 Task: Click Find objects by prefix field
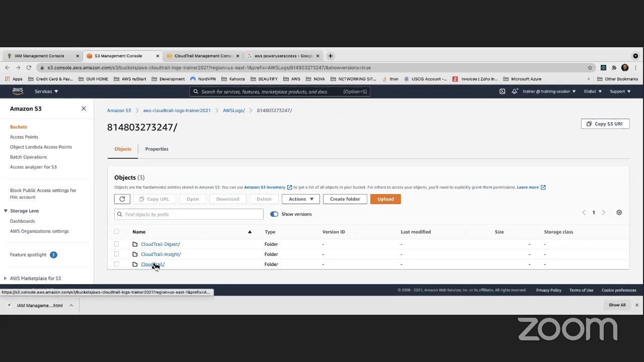189,215
